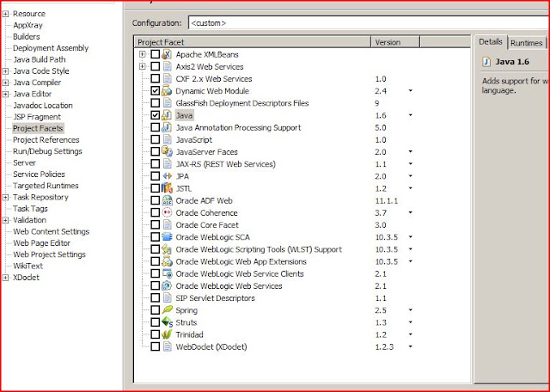Open Run/Debug Settings page
550x392 pixels.
(47, 151)
